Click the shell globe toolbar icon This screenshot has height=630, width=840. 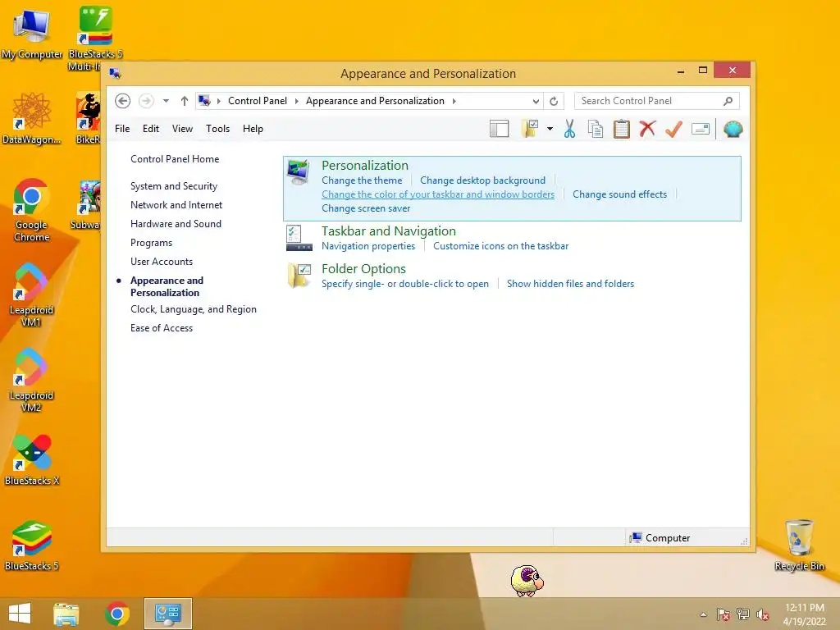733,129
